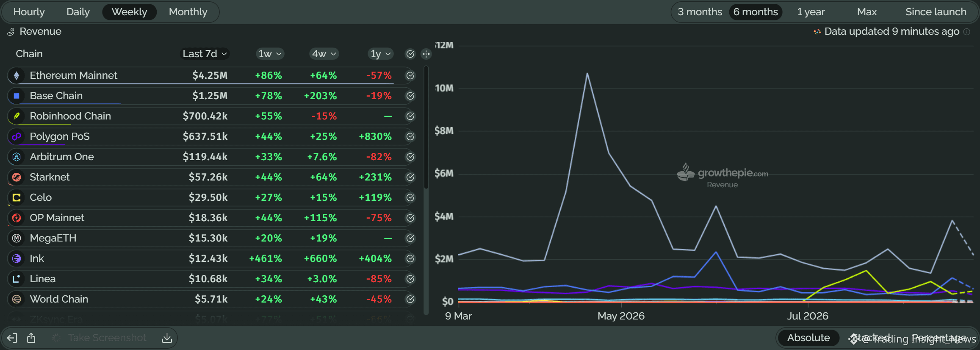Switch to the Monthly interval tab

[x=188, y=12]
